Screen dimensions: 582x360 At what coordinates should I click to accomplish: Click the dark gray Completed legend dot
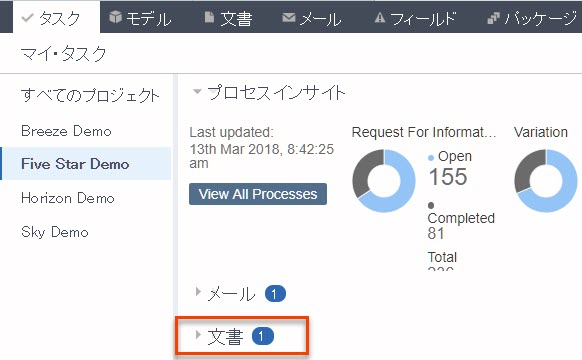[431, 205]
